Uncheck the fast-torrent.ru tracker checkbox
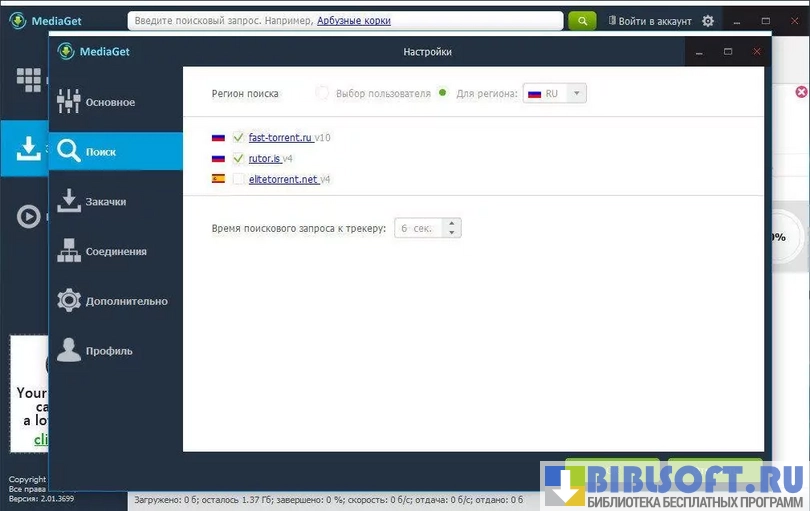Viewport: 810px width, 511px height. click(x=238, y=137)
